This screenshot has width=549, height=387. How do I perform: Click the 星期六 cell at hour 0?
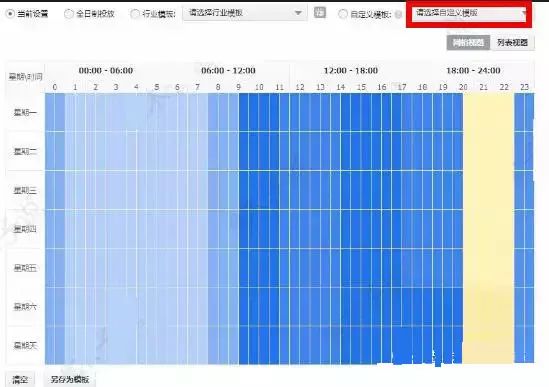tap(55, 307)
